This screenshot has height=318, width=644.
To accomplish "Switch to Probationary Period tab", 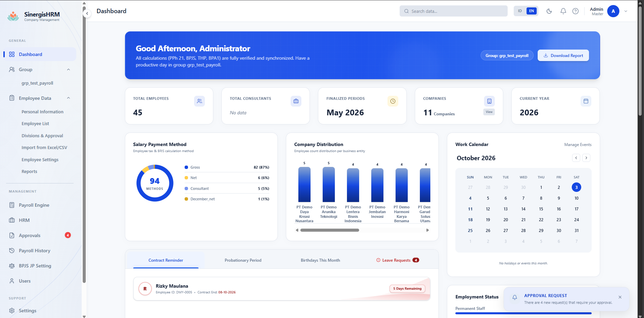I will pos(243,260).
